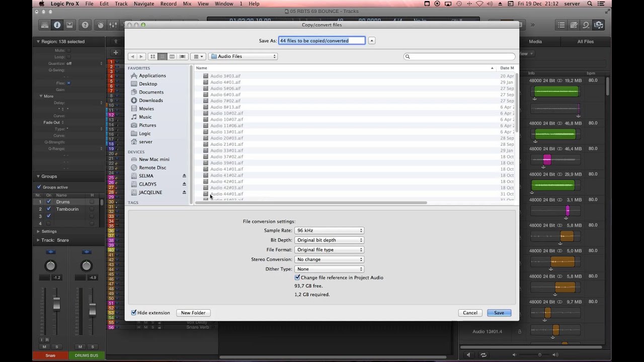The height and width of the screenshot is (362, 644).
Task: Open the Sample Rate dropdown
Action: [x=329, y=230]
